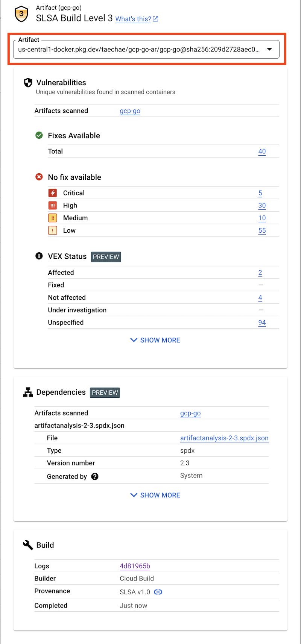Click the green check icon beside Fixes Available
The width and height of the screenshot is (301, 644).
[39, 135]
